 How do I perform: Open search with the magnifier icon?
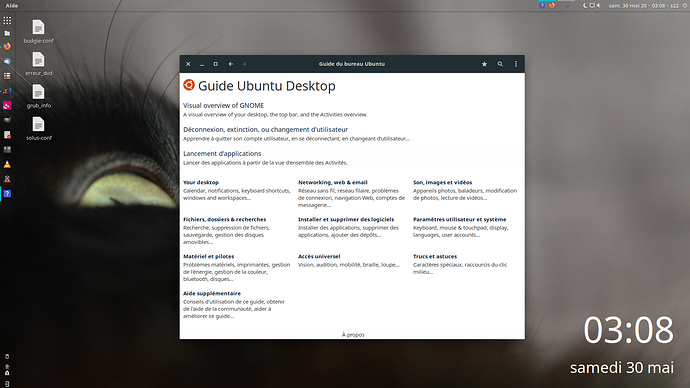(x=500, y=64)
